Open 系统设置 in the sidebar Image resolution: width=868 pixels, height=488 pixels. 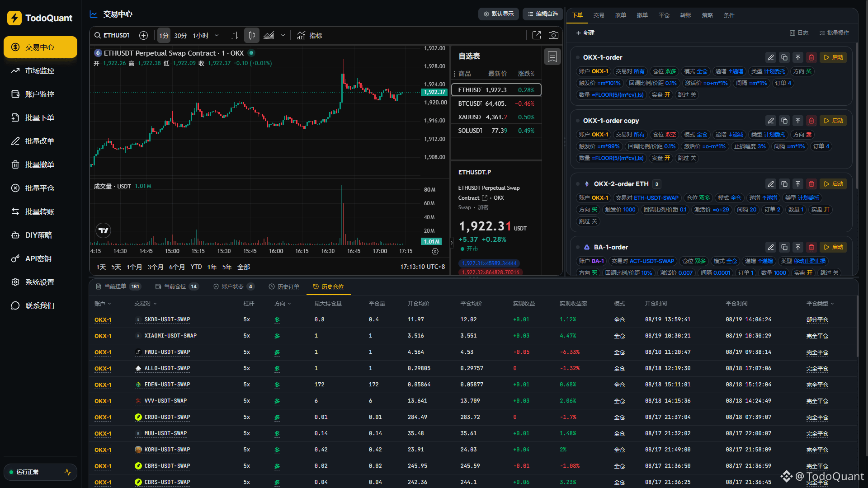click(x=40, y=282)
